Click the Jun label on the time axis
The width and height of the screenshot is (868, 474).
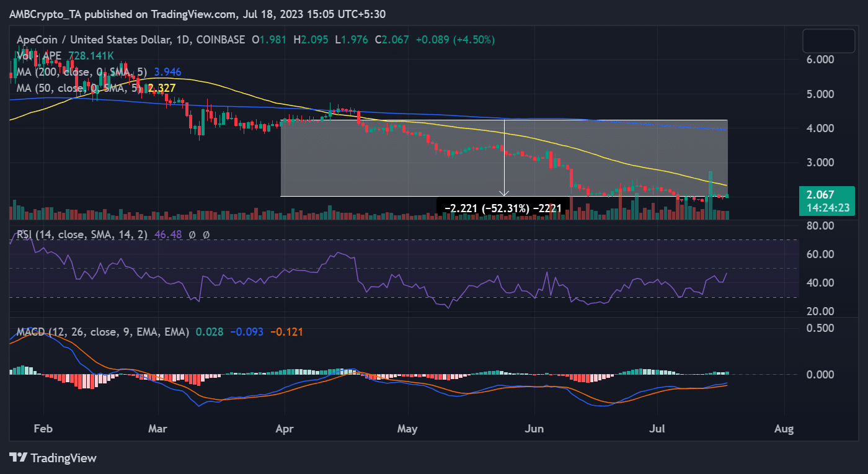click(x=534, y=429)
